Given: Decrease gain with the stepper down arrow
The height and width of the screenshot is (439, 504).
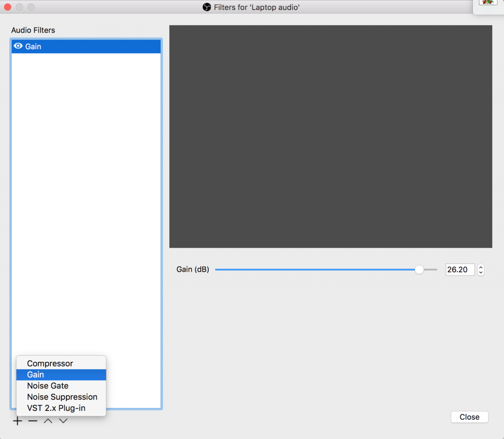Looking at the screenshot, I should 481,273.
